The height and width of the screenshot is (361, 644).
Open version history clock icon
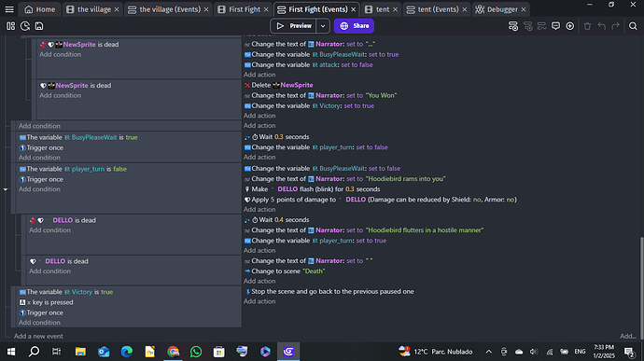(25, 26)
